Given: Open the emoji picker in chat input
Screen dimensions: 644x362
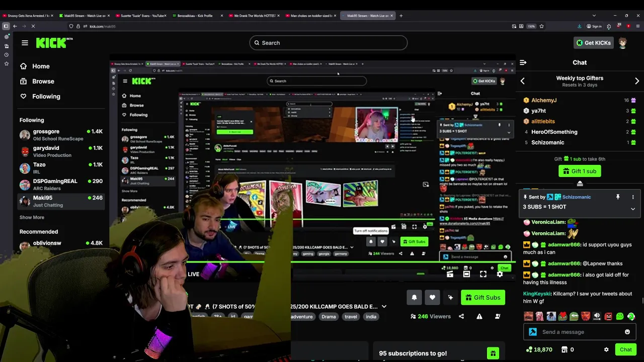Looking at the screenshot, I should coord(627,332).
